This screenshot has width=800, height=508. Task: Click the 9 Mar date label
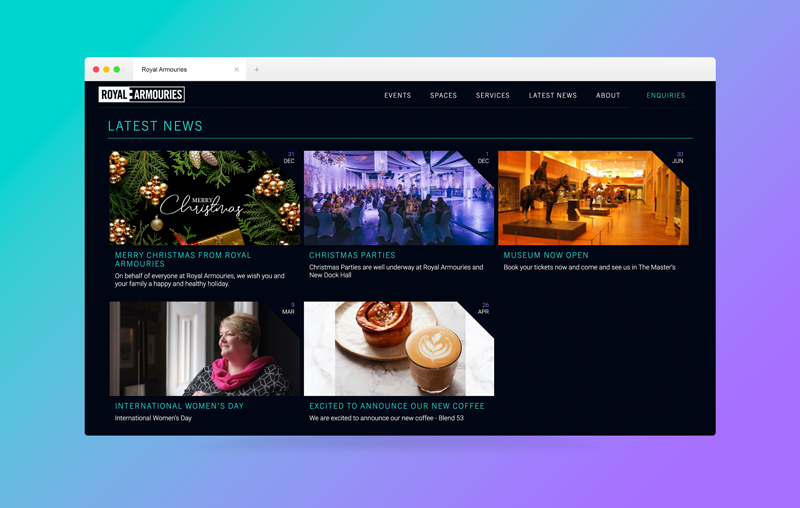289,309
